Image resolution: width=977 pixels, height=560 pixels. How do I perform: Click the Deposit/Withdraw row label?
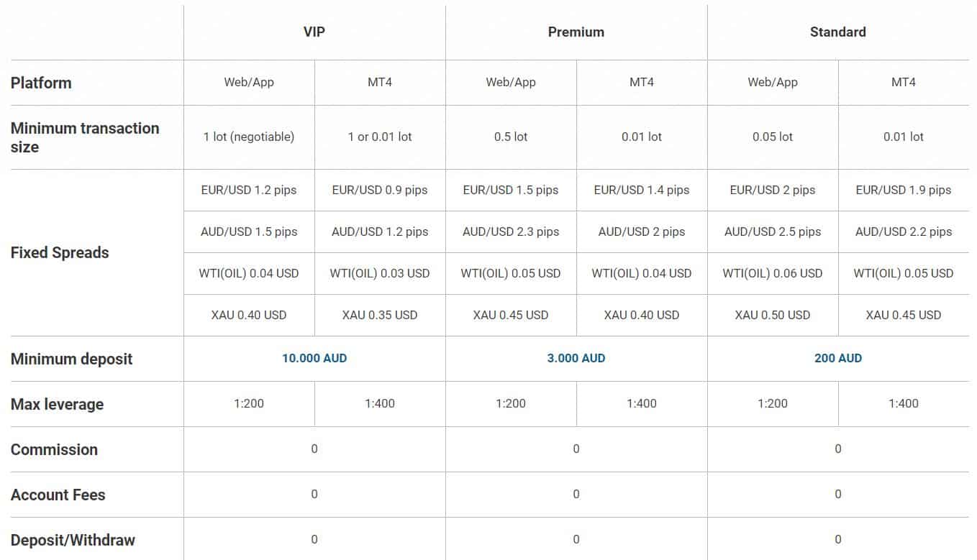point(73,540)
